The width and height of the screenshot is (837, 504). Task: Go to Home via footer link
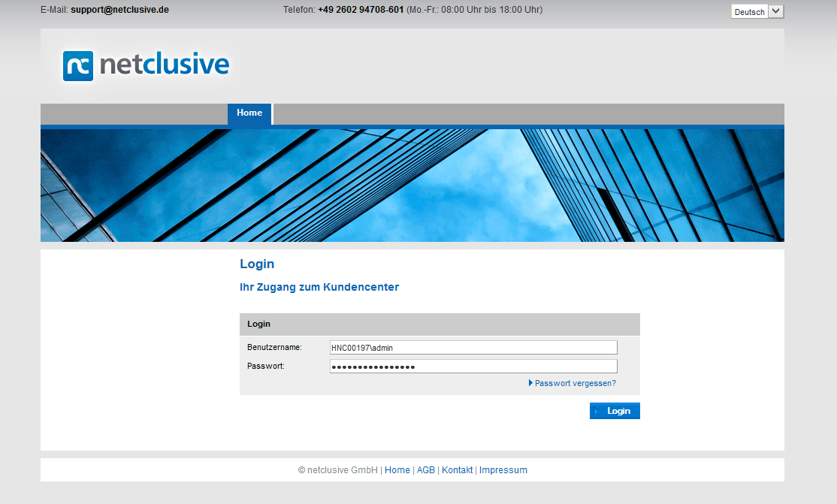coord(397,470)
